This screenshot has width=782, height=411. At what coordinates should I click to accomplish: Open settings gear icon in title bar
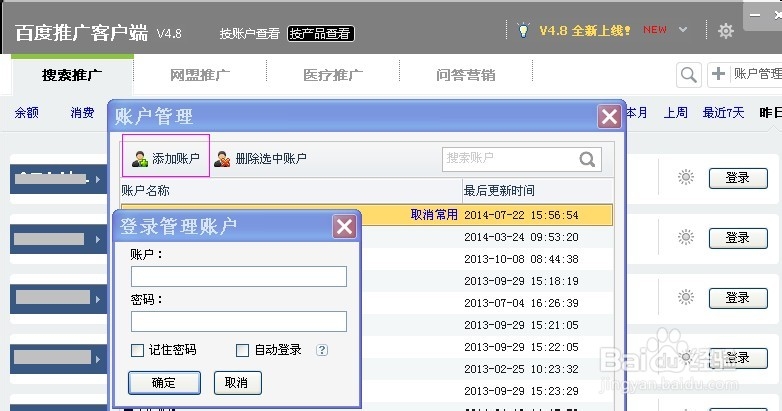[726, 31]
